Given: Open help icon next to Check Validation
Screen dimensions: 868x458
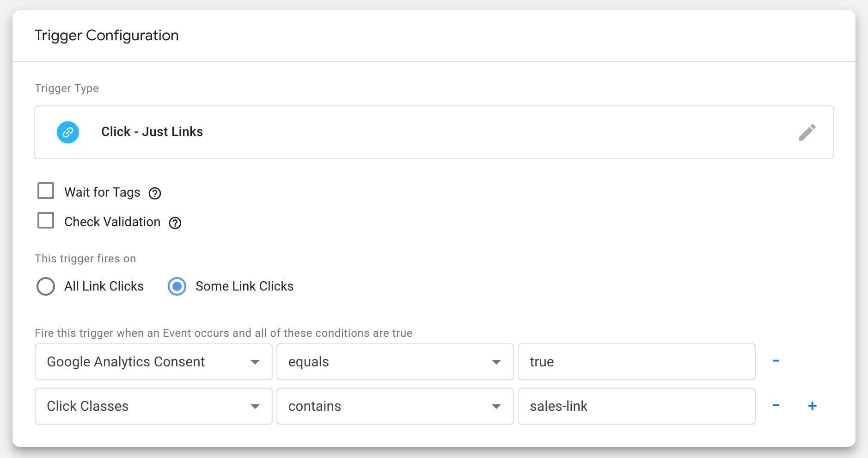Looking at the screenshot, I should (x=175, y=223).
